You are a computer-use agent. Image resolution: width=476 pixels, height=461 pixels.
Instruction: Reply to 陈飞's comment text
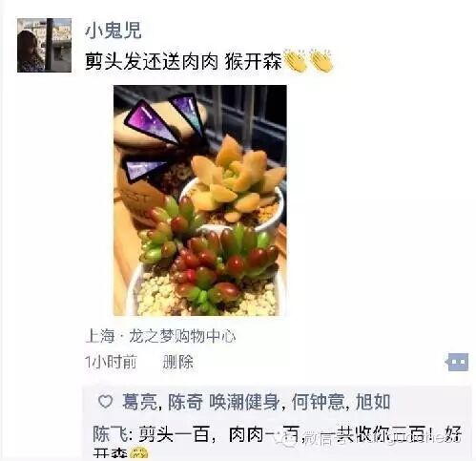point(277,442)
